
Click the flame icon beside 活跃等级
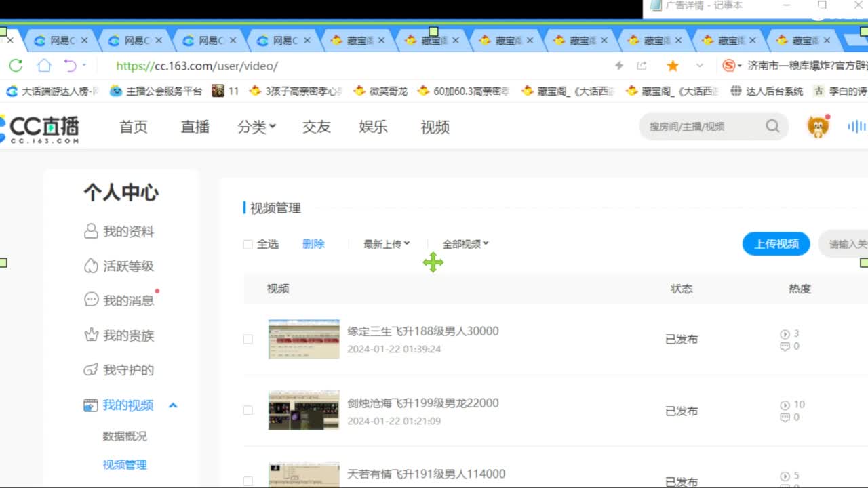coord(91,266)
